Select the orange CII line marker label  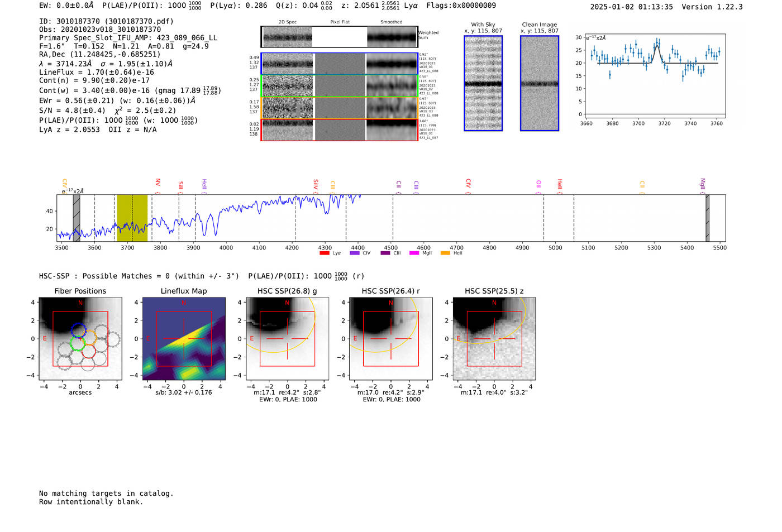642,185
